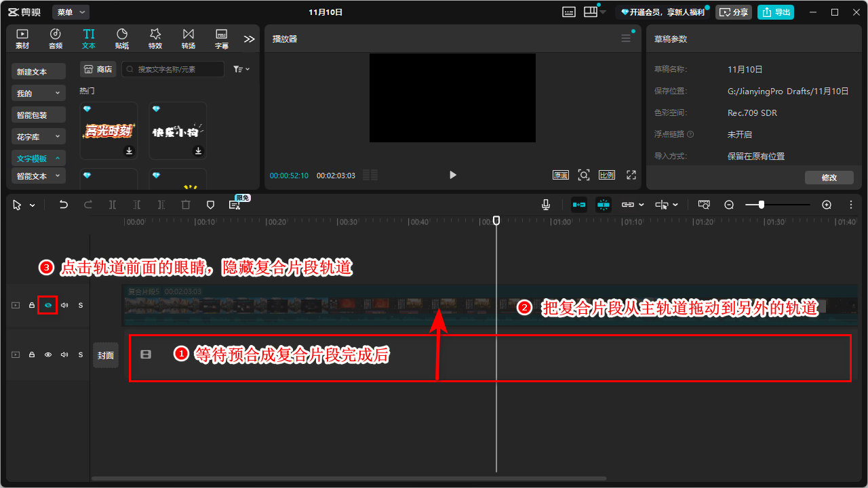Click the 导出 export button
868x488 pixels.
pos(775,12)
